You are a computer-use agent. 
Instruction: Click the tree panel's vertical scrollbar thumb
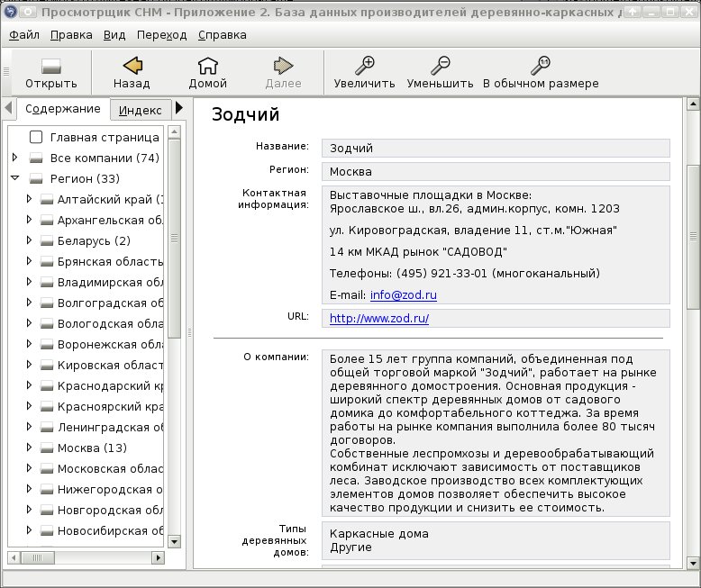point(175,239)
